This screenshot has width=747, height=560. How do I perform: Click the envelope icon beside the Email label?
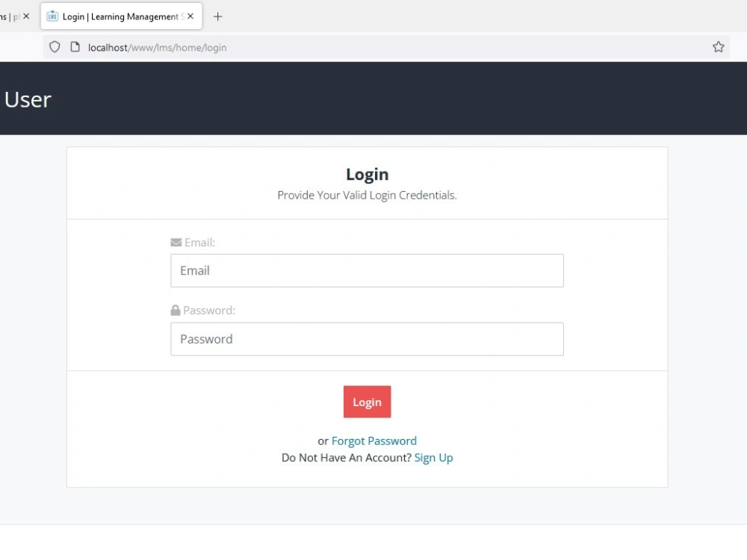pos(176,243)
